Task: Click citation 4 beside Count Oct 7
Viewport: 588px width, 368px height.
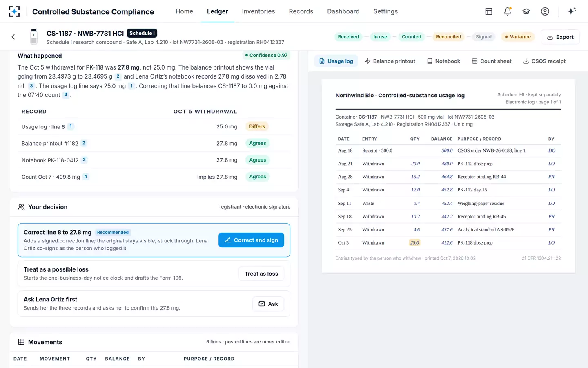Action: coord(86,177)
